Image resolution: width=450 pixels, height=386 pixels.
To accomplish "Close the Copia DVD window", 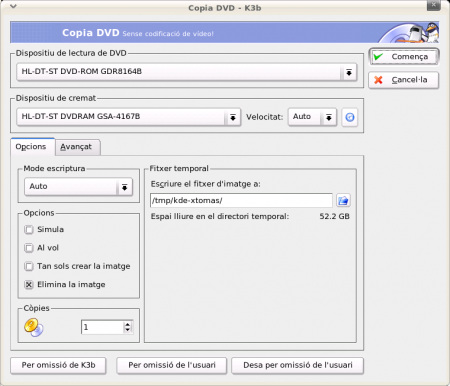I will (433, 5).
